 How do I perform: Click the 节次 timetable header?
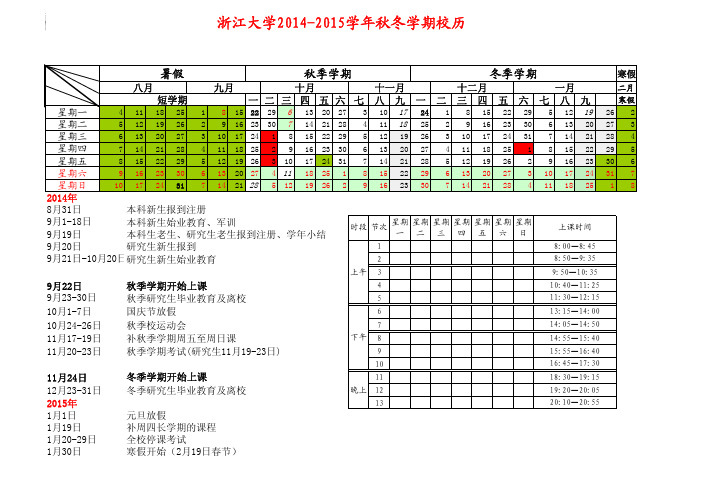(379, 227)
